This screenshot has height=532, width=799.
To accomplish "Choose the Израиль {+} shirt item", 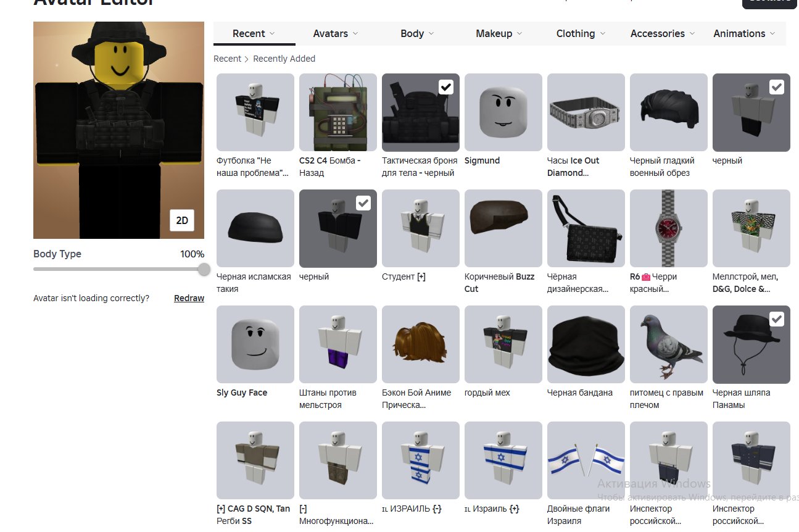I will [503, 460].
